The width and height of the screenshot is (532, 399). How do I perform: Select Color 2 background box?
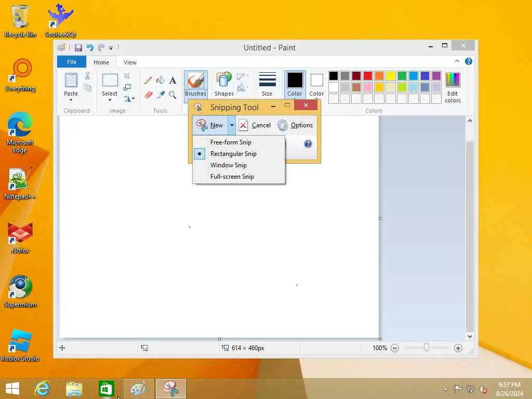coord(316,85)
